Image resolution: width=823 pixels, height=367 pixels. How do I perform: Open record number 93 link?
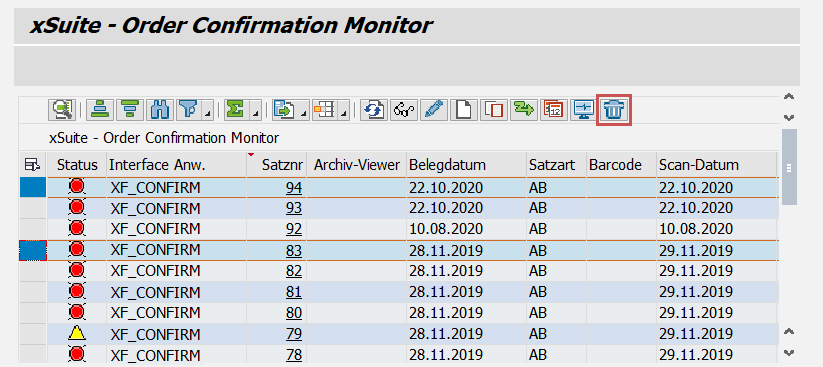[294, 208]
